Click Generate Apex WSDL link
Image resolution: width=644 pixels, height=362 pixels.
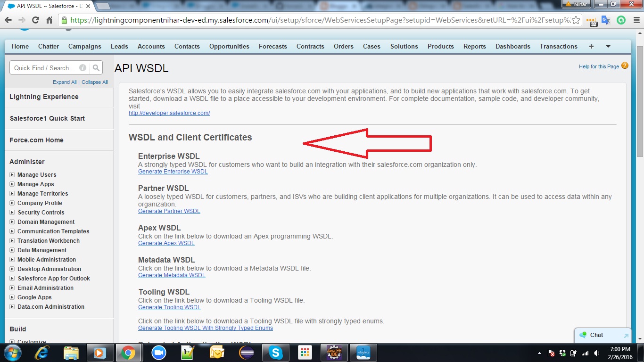click(166, 243)
